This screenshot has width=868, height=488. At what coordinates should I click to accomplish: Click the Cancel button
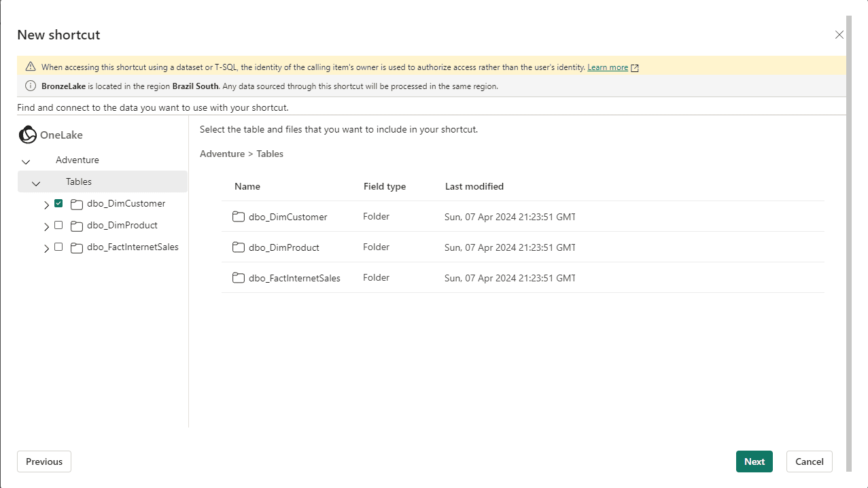click(810, 461)
